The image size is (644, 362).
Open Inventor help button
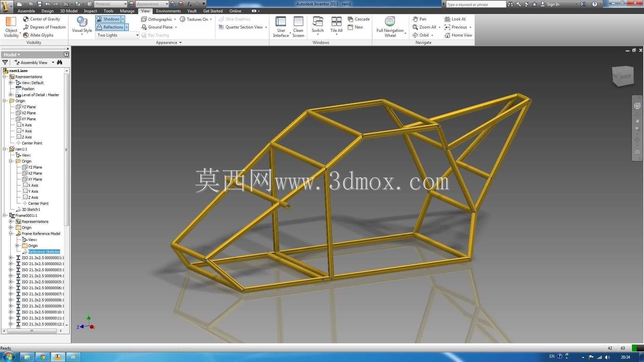[595, 4]
